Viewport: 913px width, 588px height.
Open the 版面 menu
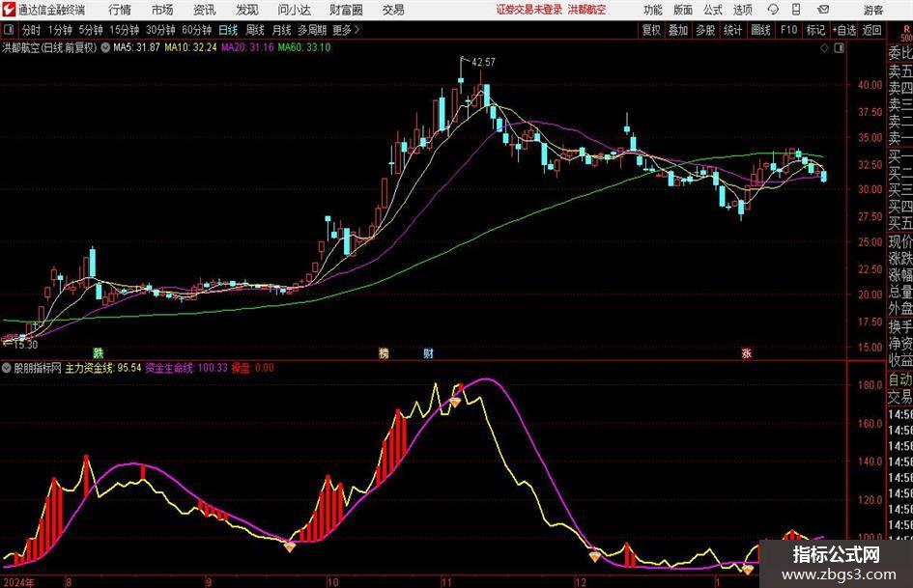(683, 10)
